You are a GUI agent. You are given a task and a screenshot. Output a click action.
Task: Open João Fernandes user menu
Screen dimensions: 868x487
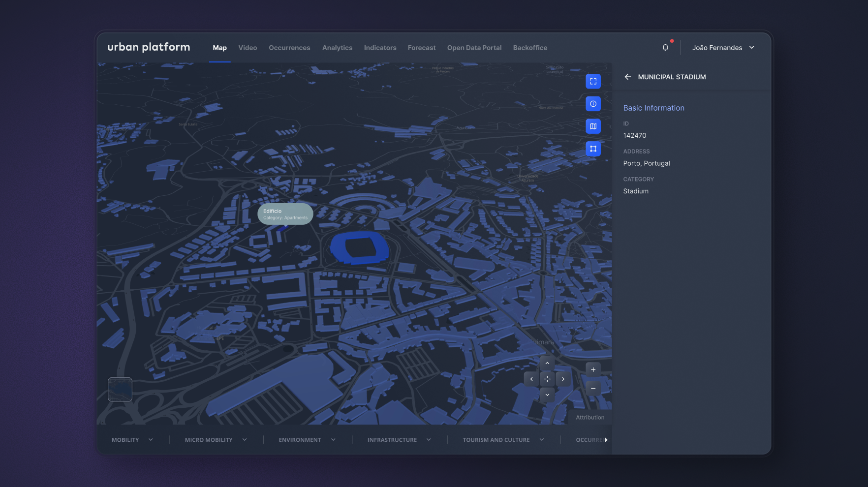click(x=723, y=48)
